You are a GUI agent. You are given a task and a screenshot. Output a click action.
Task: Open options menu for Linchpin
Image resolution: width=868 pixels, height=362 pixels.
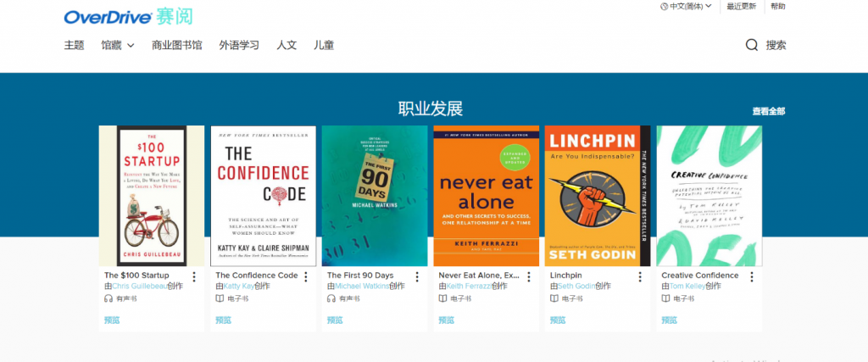[x=640, y=276]
